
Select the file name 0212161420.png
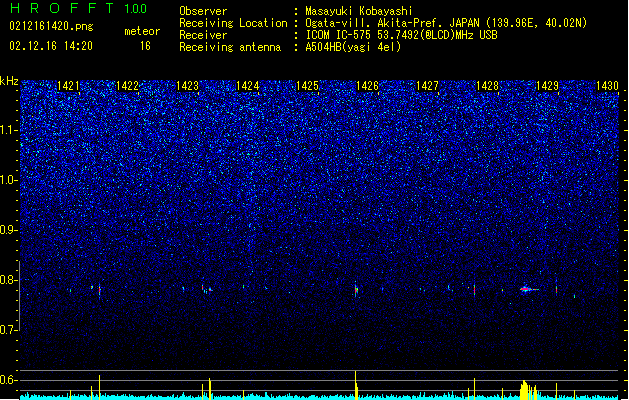51,26
